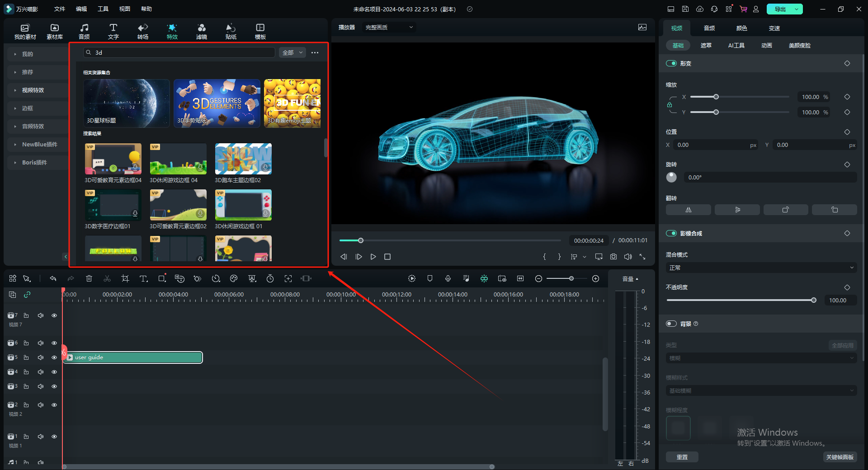
Task: Select the crop tool in timeline toolbar
Action: [x=125, y=279]
